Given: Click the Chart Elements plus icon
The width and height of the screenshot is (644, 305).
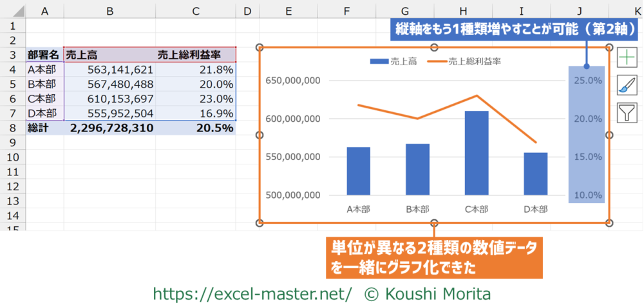Looking at the screenshot, I should click(x=627, y=58).
